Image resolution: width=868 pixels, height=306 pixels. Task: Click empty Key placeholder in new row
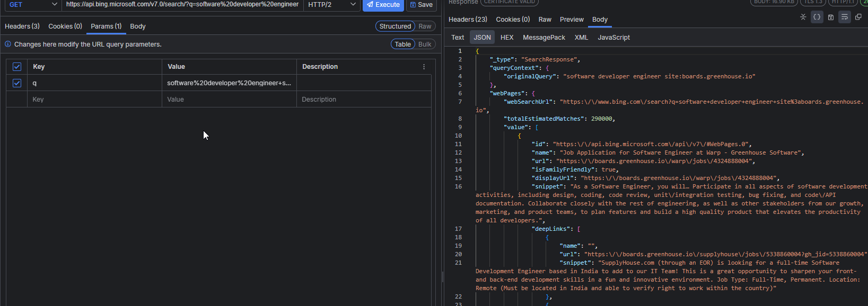94,100
